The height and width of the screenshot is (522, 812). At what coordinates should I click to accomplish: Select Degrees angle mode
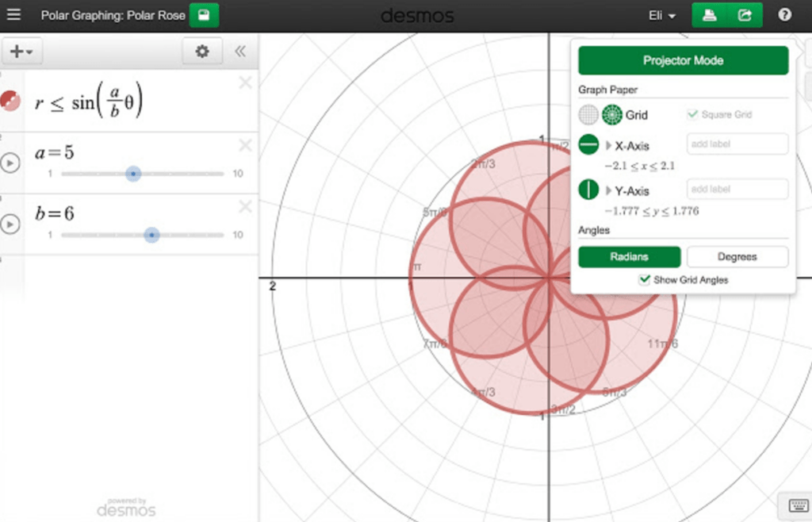click(x=737, y=257)
